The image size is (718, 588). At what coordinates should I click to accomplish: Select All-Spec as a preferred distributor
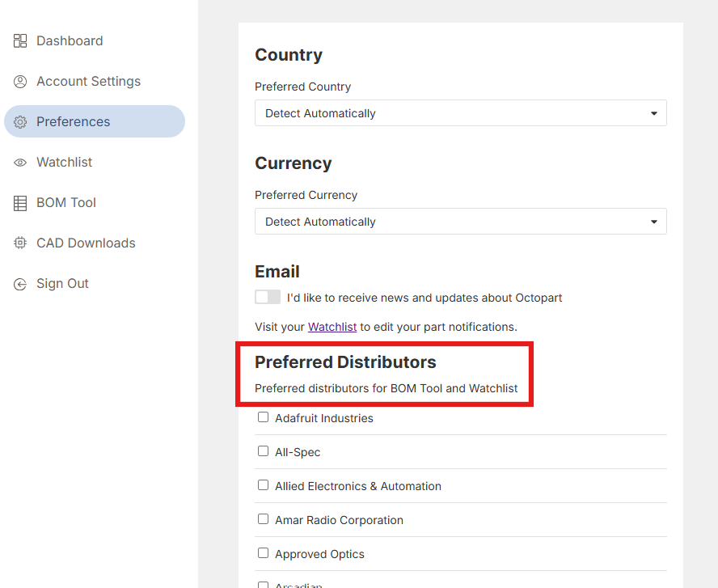(263, 451)
